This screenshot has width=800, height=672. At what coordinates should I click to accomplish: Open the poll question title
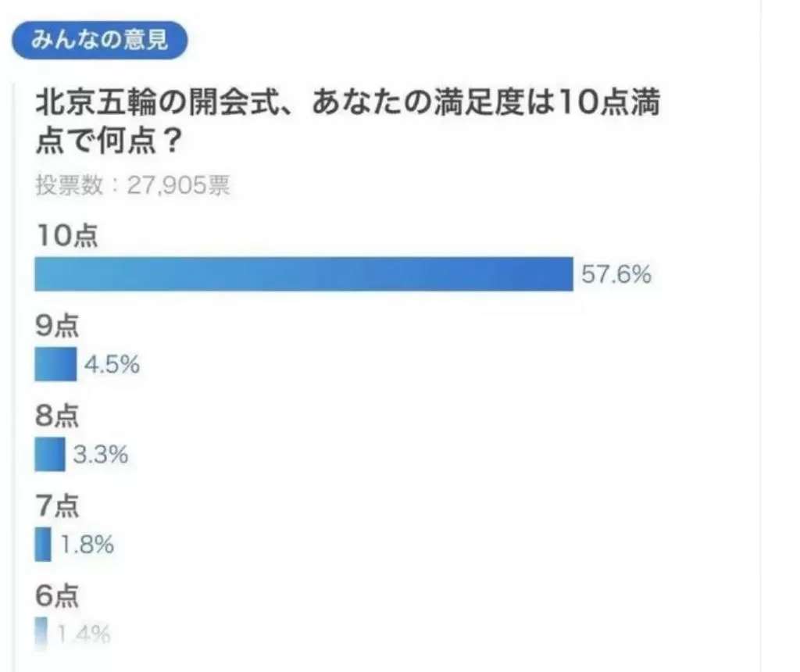(348, 121)
